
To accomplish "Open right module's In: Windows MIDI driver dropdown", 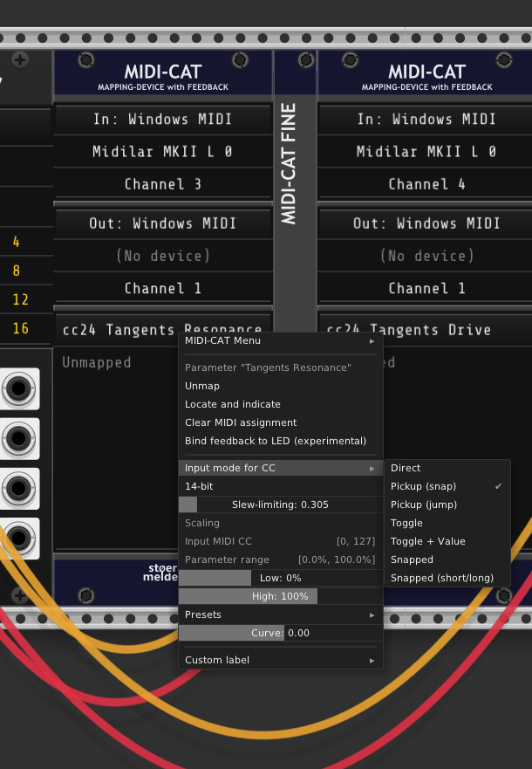I will [x=426, y=120].
